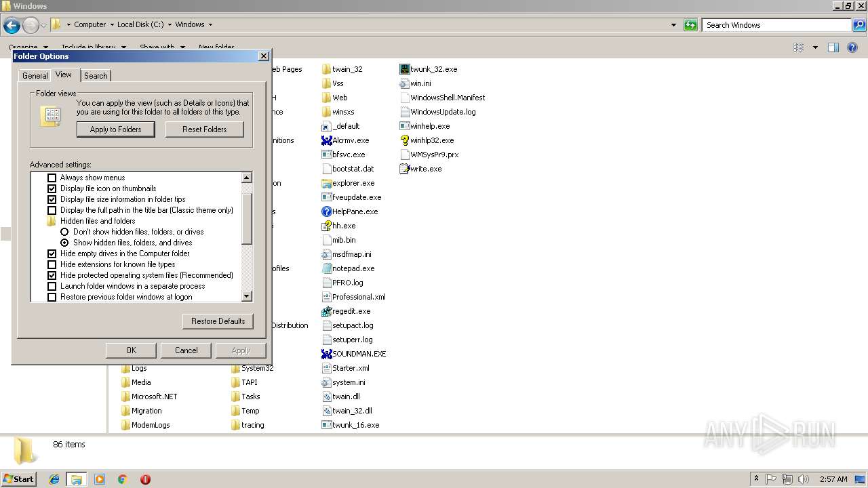Screen dimensions: 868x488
Task: Click the Search Windows input field
Action: [x=777, y=25]
